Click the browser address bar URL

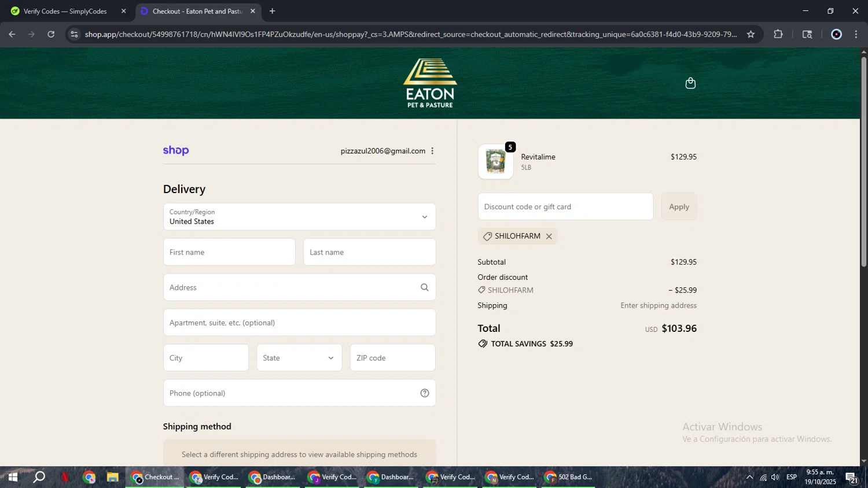(x=411, y=34)
